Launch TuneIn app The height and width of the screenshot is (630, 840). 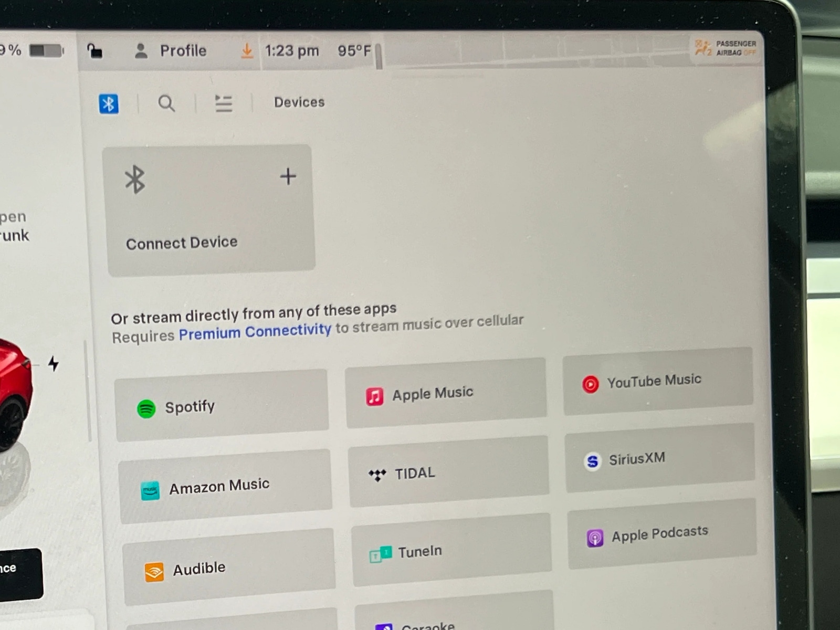[x=452, y=550]
